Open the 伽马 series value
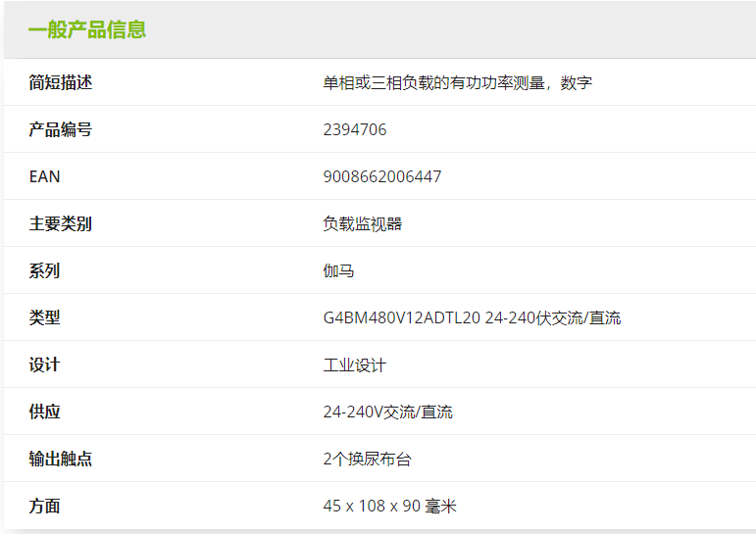 (339, 270)
